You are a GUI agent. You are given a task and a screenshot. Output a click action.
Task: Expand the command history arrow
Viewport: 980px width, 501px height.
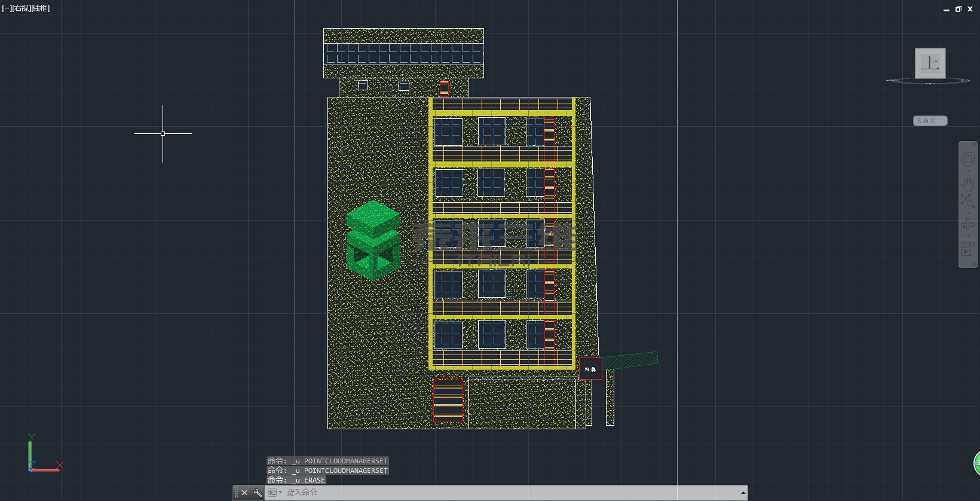(743, 493)
